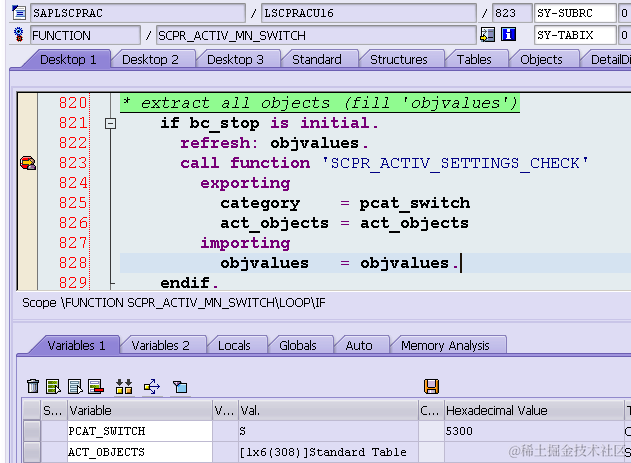Select the PCAT_SWITCH row selector

pyautogui.click(x=32, y=431)
